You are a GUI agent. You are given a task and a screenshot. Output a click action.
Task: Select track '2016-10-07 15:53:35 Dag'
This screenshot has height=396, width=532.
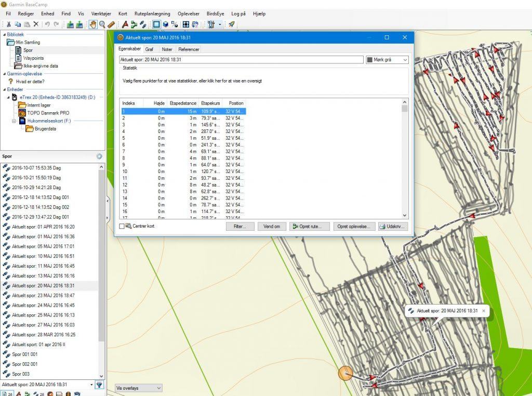click(x=36, y=168)
